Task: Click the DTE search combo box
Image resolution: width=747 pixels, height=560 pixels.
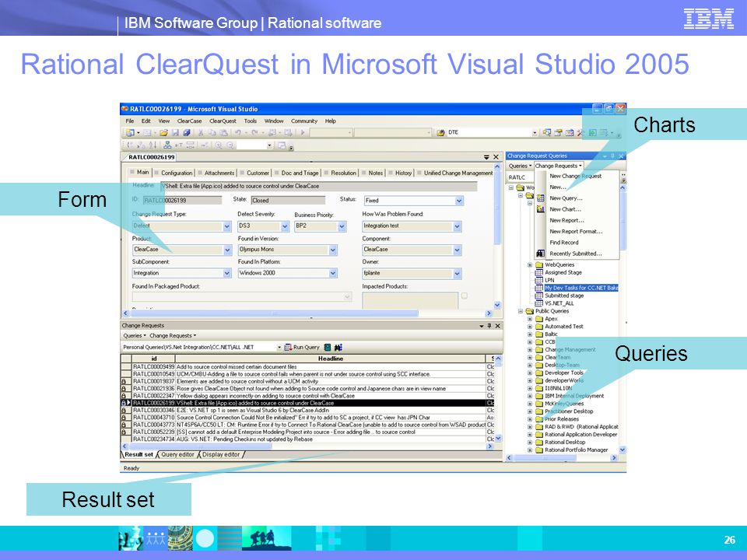Action: click(x=492, y=132)
